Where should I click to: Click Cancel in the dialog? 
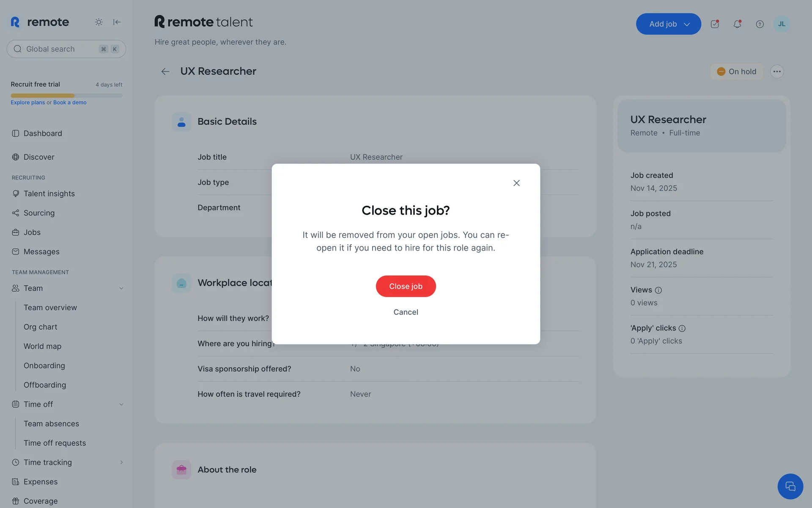click(406, 312)
